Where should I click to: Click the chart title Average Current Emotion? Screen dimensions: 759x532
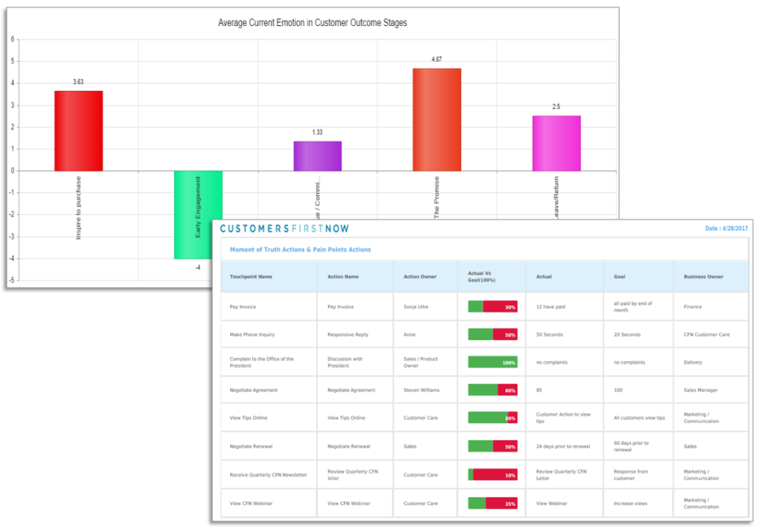(311, 23)
